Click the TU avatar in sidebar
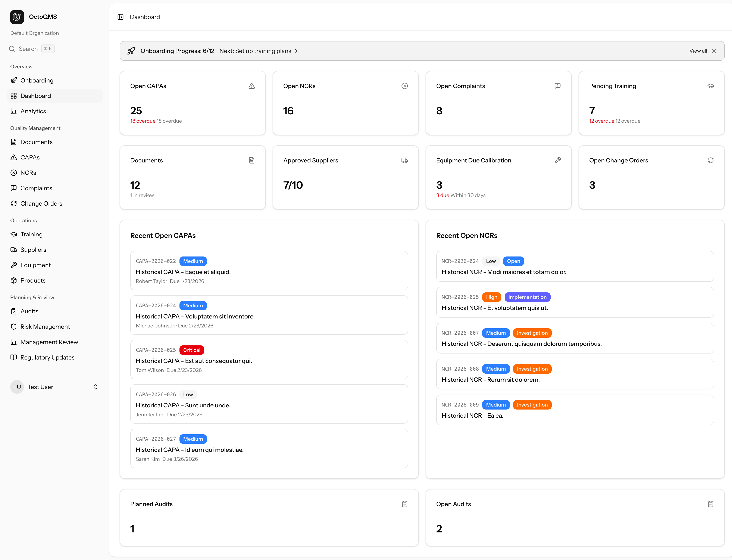 [x=17, y=387]
